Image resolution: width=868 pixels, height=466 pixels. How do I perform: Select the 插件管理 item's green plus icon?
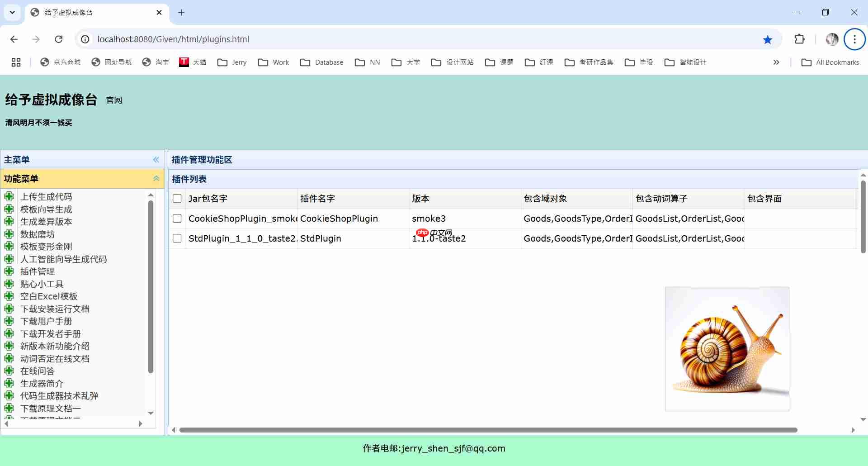tap(9, 271)
